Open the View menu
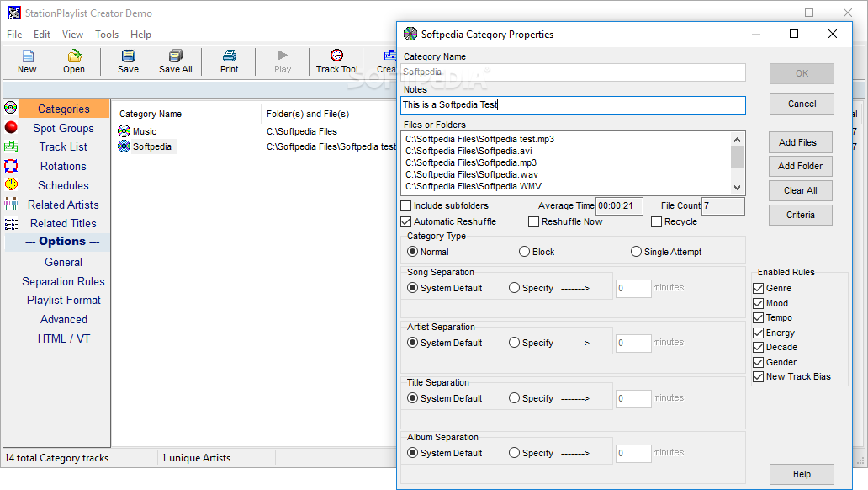Image resolution: width=868 pixels, height=490 pixels. 72,35
